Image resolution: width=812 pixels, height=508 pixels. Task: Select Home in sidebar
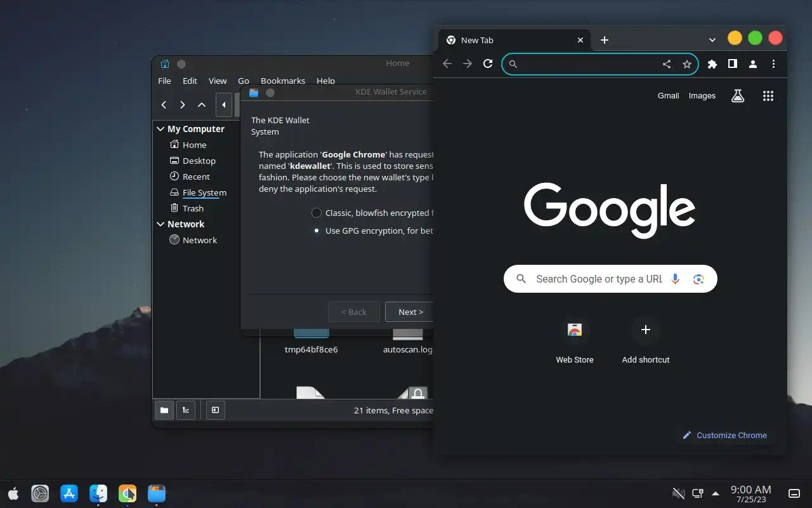click(x=194, y=145)
